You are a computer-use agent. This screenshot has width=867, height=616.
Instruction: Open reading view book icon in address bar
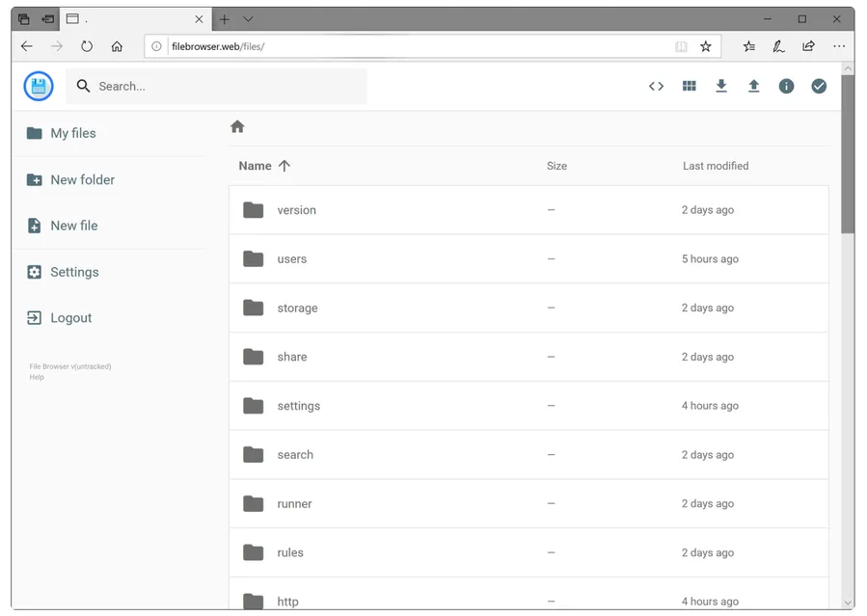[681, 46]
